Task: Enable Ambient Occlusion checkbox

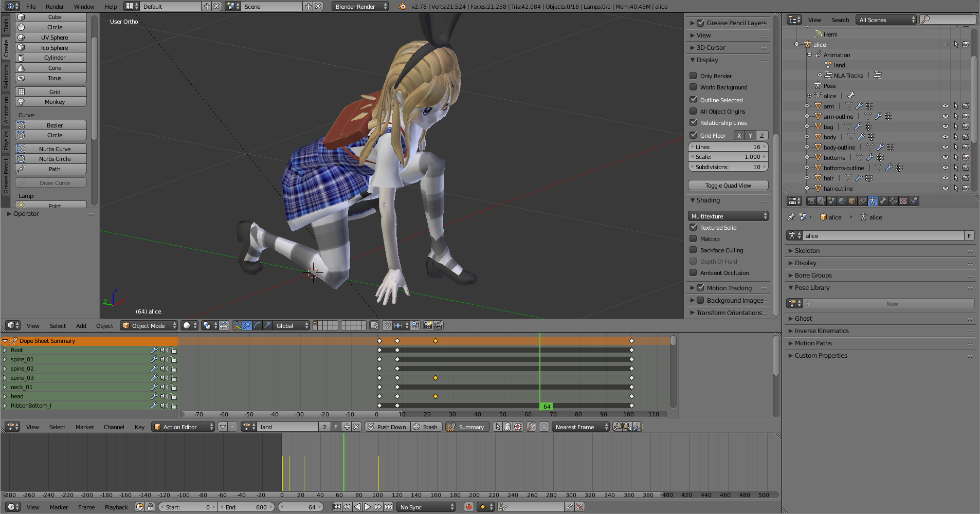Action: tap(693, 272)
